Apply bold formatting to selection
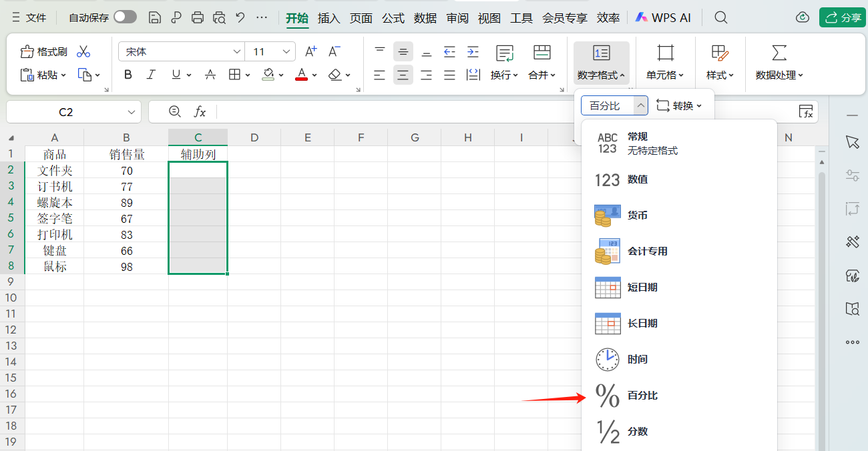The image size is (868, 451). coord(128,75)
